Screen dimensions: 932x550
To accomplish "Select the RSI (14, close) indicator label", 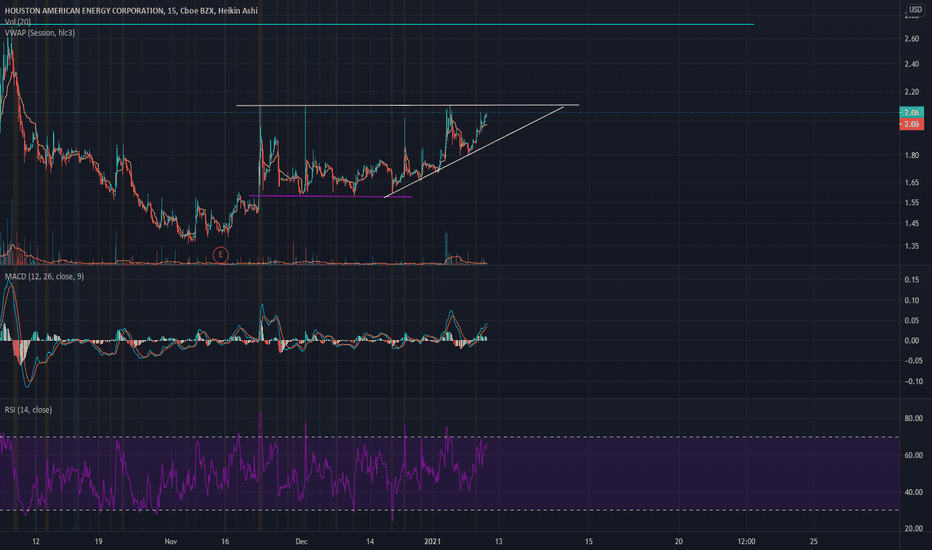I will [x=29, y=410].
